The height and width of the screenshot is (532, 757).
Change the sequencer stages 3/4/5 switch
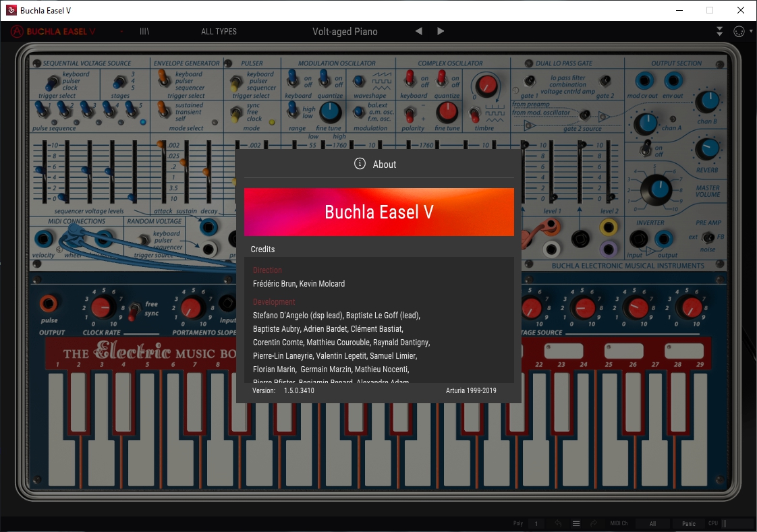point(119,82)
